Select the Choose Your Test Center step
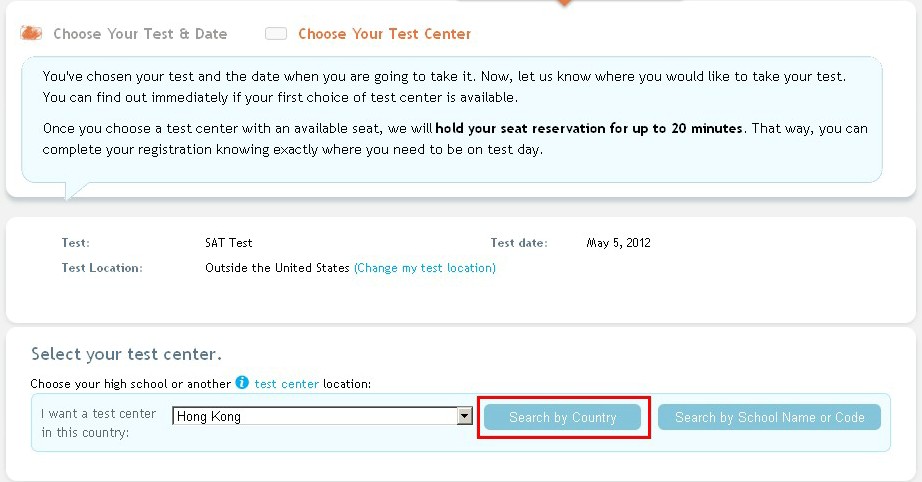This screenshot has width=922, height=482. (384, 34)
